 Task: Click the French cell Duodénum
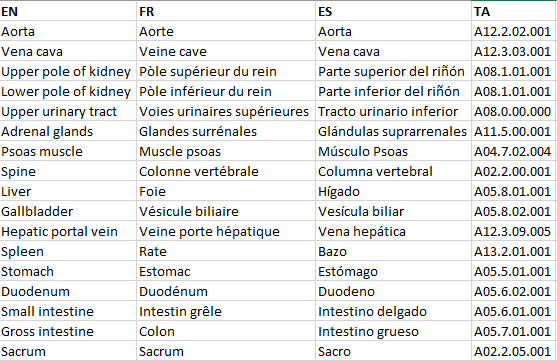pos(226,291)
